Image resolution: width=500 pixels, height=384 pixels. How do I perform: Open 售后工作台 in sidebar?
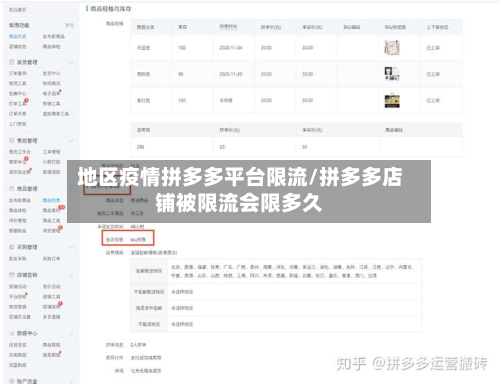(20, 152)
